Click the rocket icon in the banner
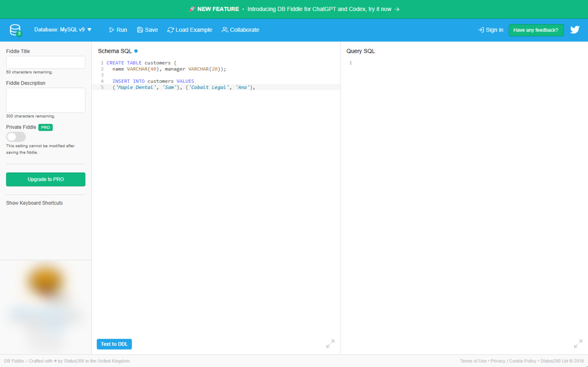The height and width of the screenshot is (367, 588). [x=192, y=9]
